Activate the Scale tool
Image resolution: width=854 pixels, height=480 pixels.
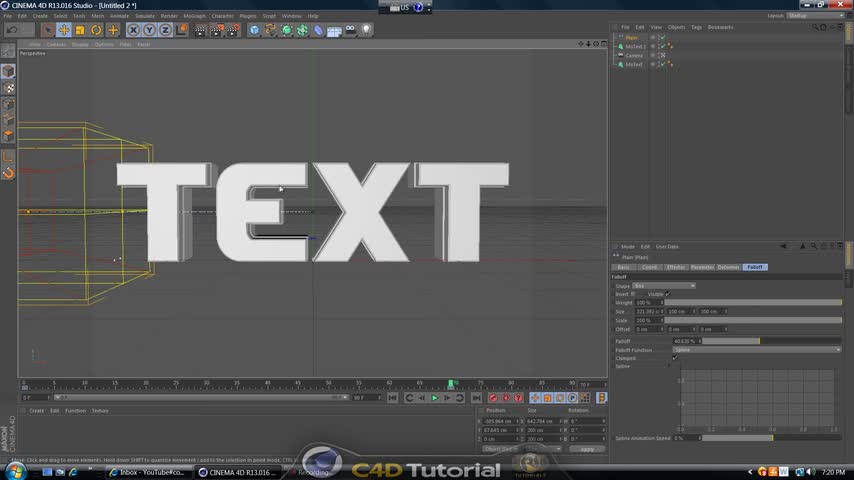coord(80,30)
